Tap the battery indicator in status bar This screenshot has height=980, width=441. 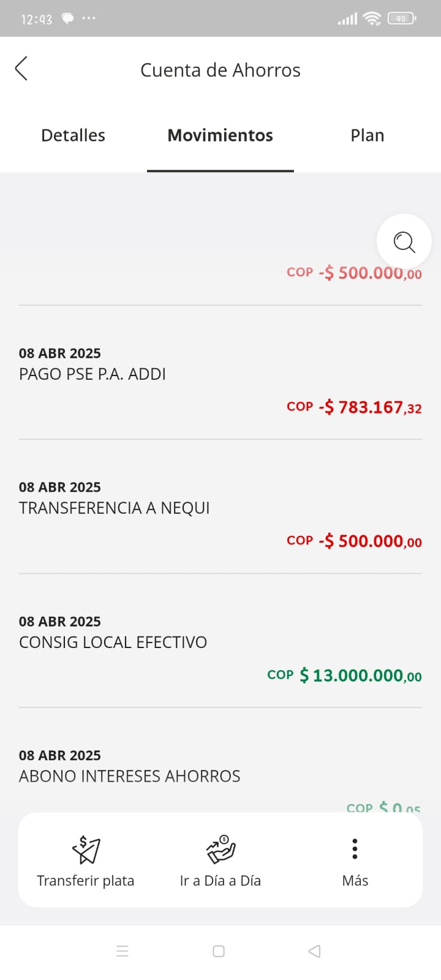tap(401, 18)
